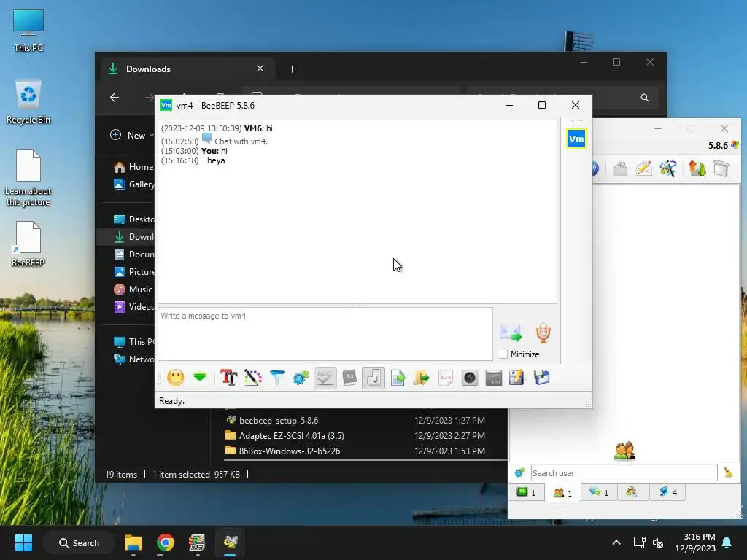Click search magnifier in File Explorer
Viewport: 747px width, 560px height.
pyautogui.click(x=645, y=98)
